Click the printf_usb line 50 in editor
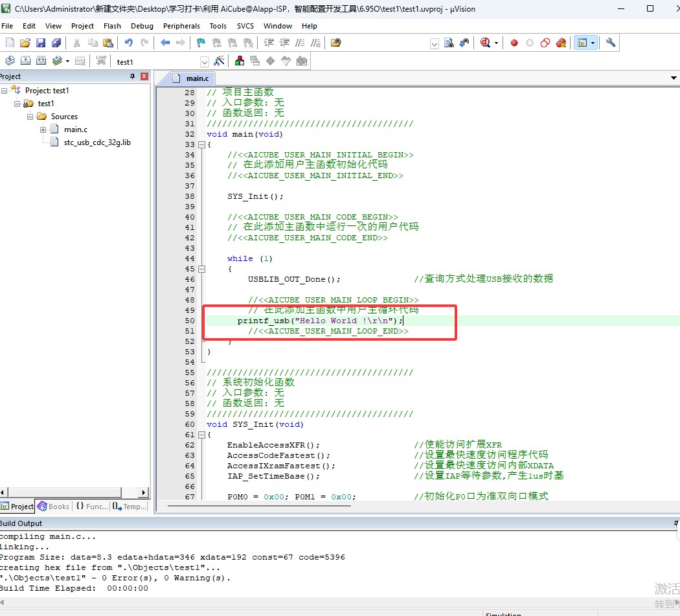Image resolution: width=680 pixels, height=616 pixels. tap(320, 321)
